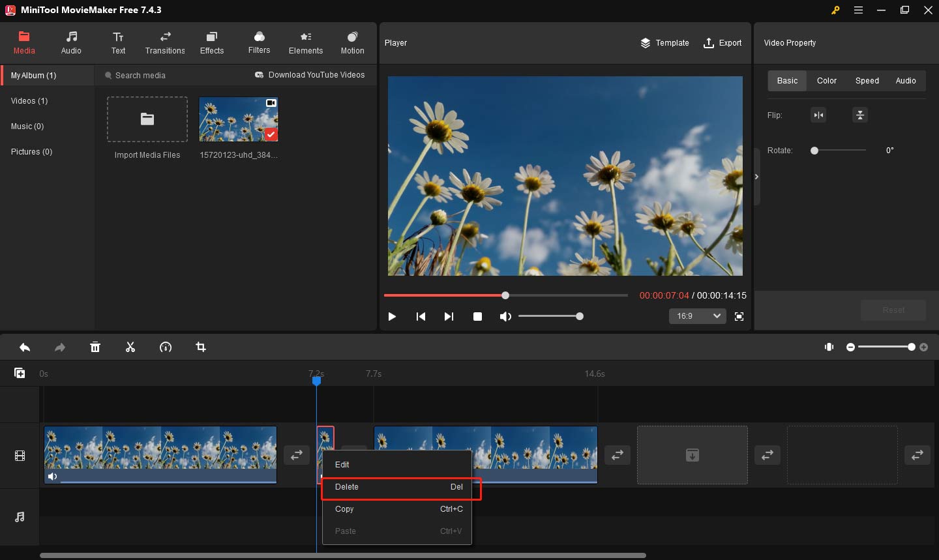Image resolution: width=939 pixels, height=560 pixels.
Task: Stop the playback
Action: 477,316
